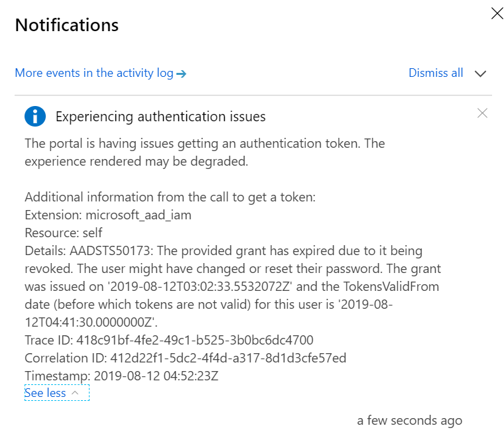The height and width of the screenshot is (436, 504).
Task: Close the Notifications panel
Action: click(497, 13)
